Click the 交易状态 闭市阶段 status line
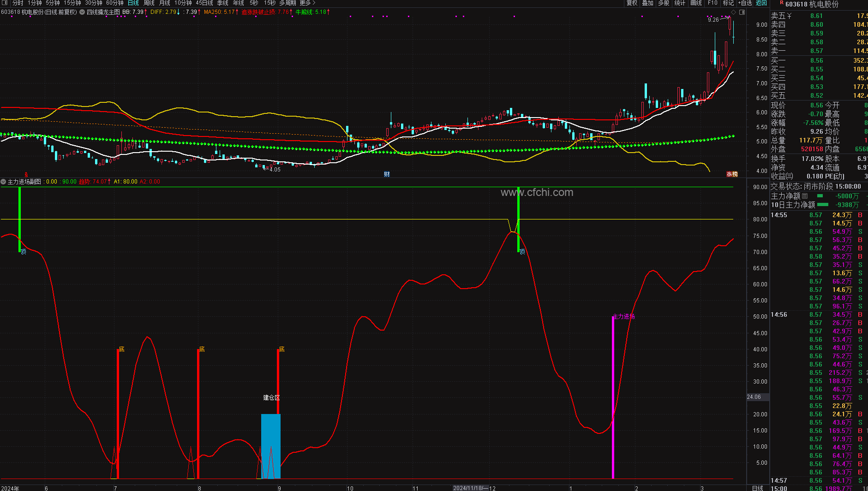Viewport: 868px width, 491px height. point(816,186)
